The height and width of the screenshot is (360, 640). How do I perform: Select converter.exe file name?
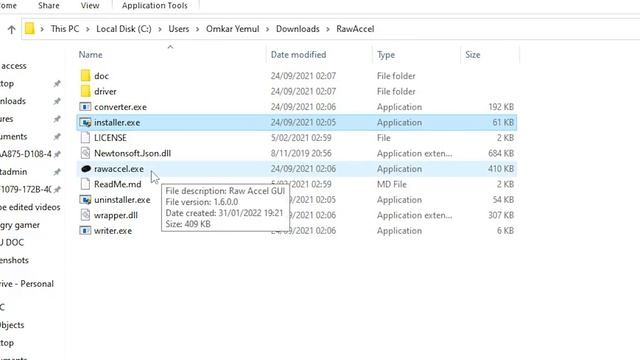click(x=120, y=107)
